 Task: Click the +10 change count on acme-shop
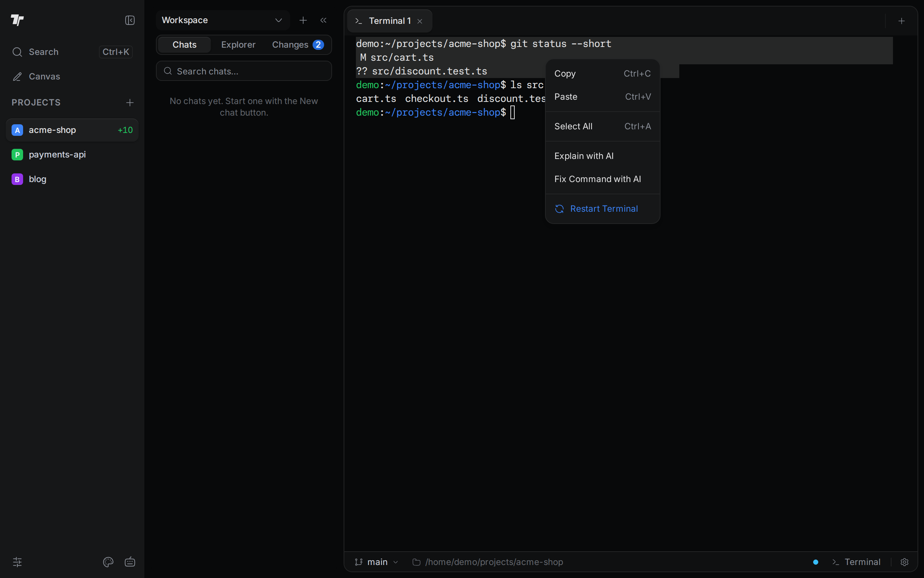coord(125,130)
